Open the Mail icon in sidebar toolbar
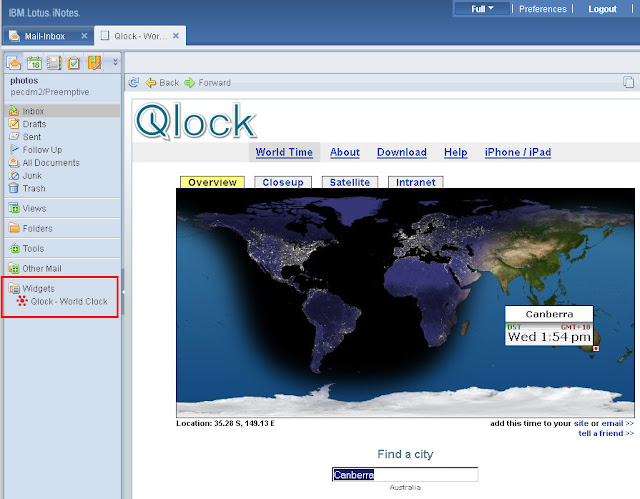640x499 pixels. click(14, 63)
